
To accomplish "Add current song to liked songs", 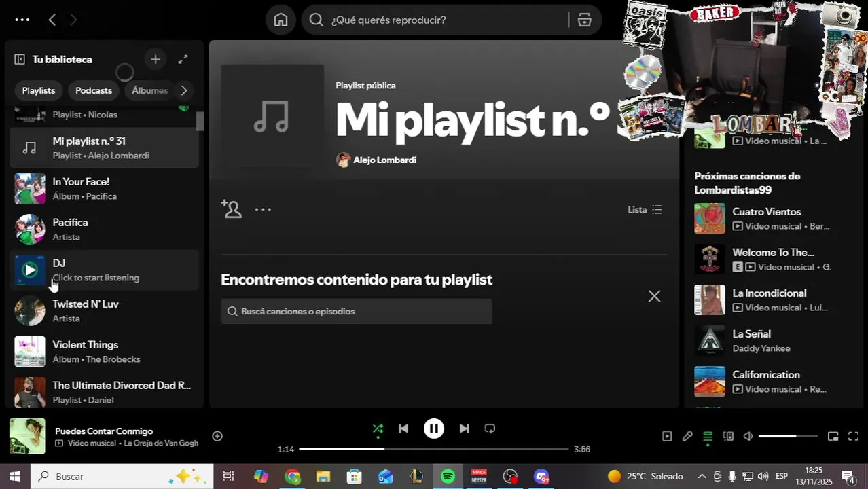I will (217, 436).
